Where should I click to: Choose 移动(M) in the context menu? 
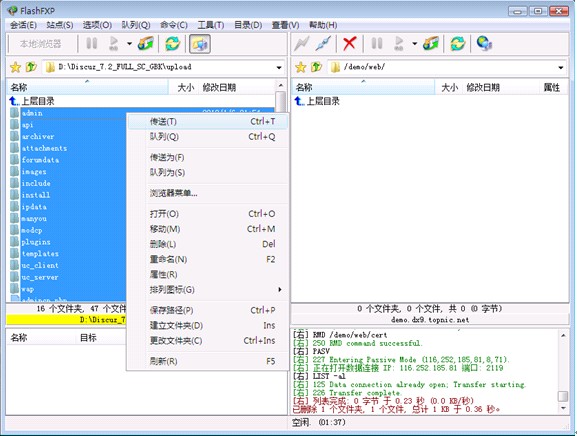click(x=208, y=229)
